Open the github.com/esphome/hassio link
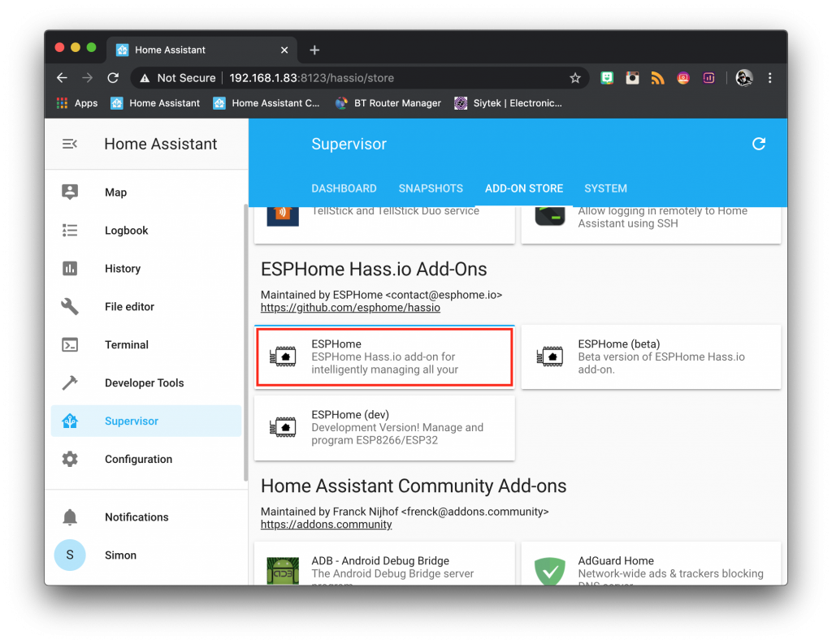 pos(350,308)
